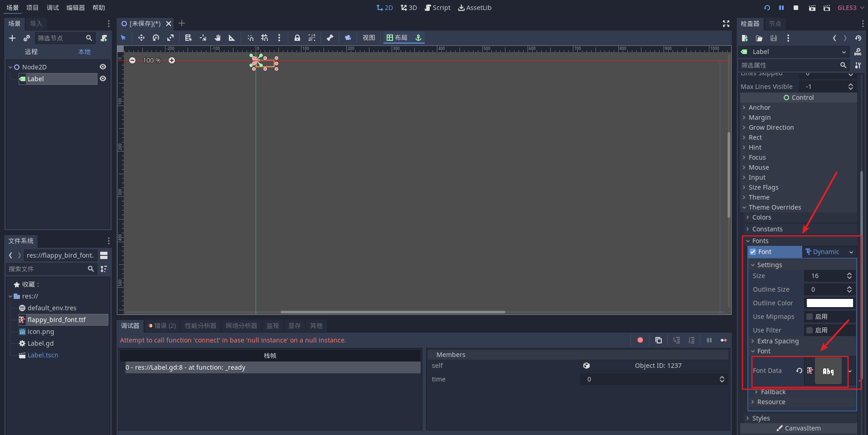Viewport: 868px width, 435px height.
Task: Switch to the Script workspace
Action: tap(437, 7)
